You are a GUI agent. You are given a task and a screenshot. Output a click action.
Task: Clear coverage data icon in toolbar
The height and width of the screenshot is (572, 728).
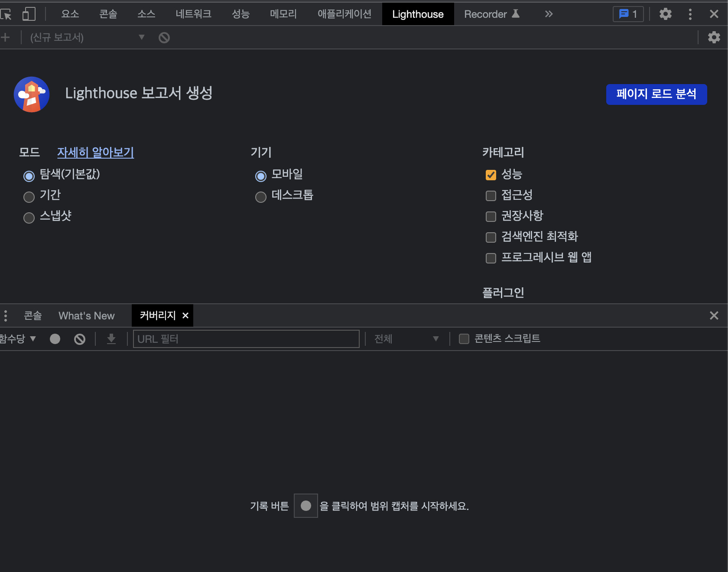click(80, 339)
